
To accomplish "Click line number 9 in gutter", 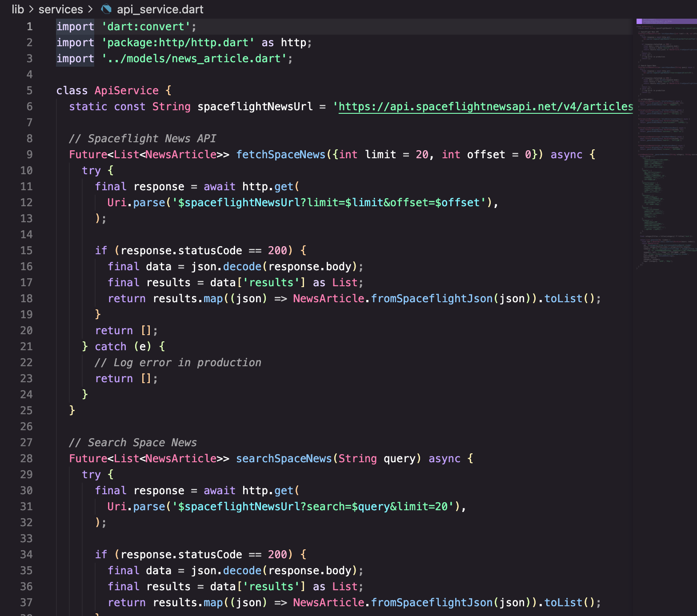I will 29,155.
